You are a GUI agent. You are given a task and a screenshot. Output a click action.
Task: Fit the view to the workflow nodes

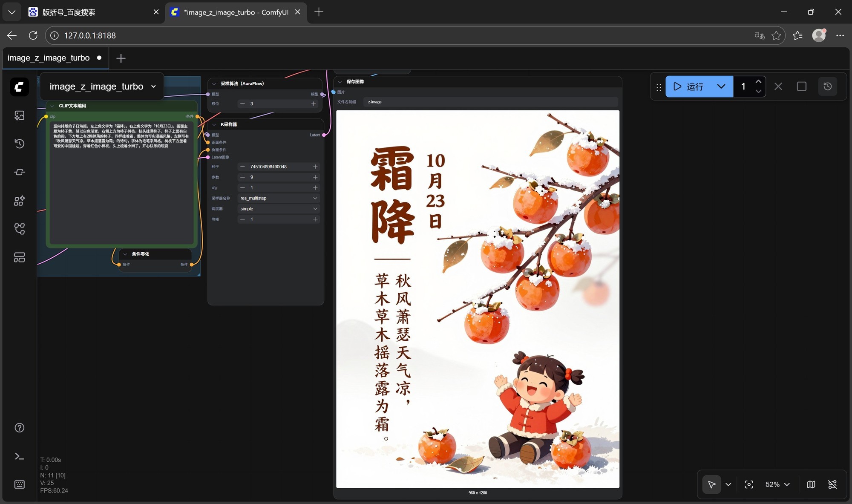click(x=749, y=484)
